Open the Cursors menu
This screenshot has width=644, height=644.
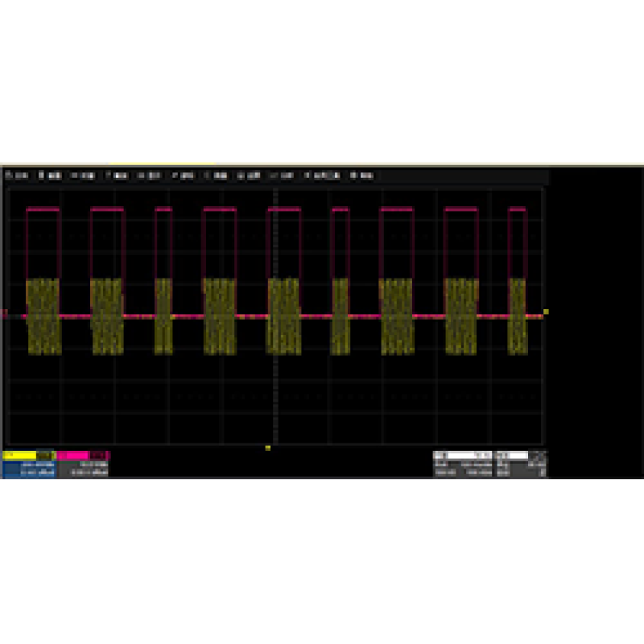point(184,175)
